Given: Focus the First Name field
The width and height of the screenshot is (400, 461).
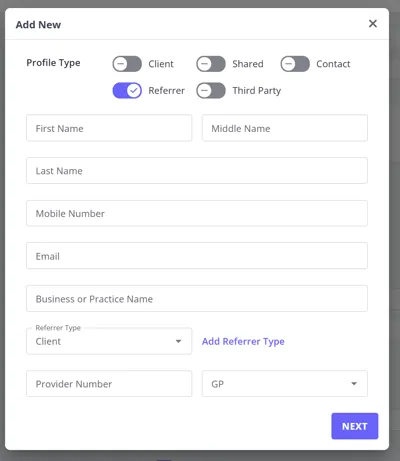Looking at the screenshot, I should tap(109, 128).
